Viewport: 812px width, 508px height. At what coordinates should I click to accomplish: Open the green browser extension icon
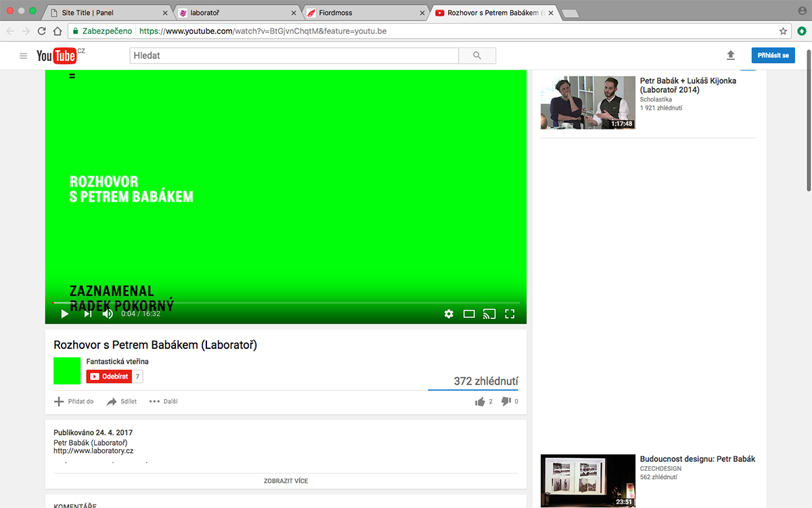[802, 31]
